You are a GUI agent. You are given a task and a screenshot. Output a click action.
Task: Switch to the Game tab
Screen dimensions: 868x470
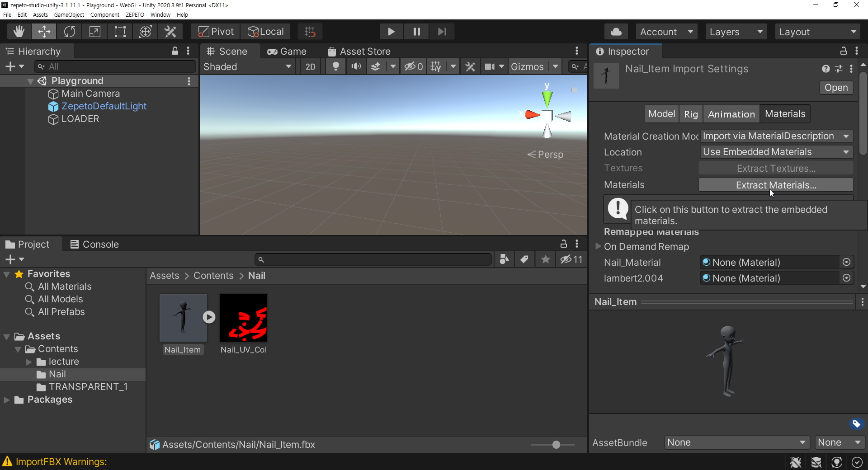pos(287,52)
